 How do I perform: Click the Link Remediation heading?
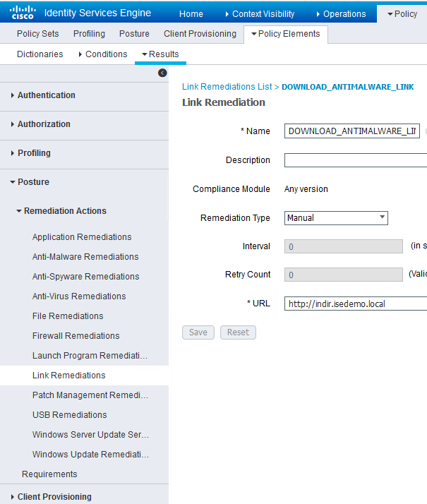[x=224, y=102]
